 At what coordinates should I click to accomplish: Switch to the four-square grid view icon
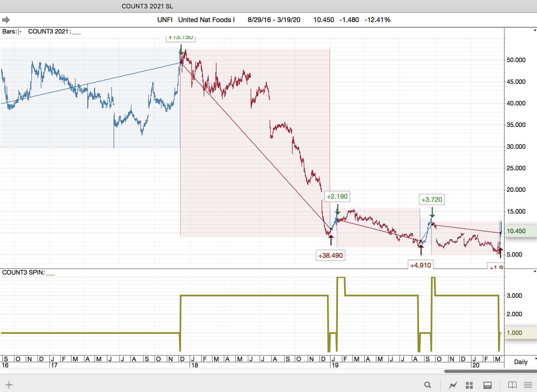pyautogui.click(x=469, y=385)
